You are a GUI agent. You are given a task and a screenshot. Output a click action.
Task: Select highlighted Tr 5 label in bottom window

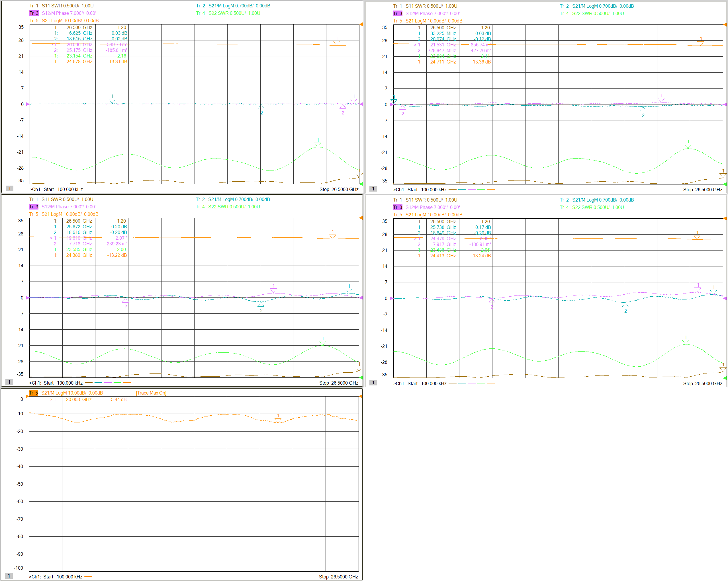tap(33, 393)
